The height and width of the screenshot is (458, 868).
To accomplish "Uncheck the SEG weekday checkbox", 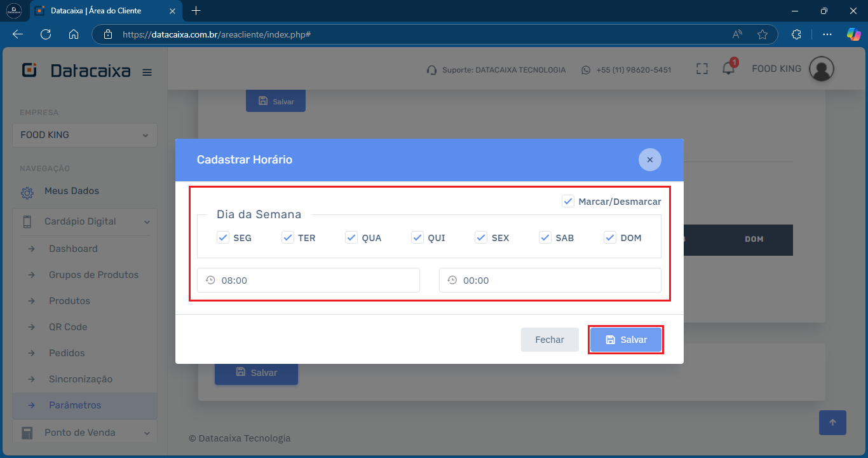I will (x=223, y=237).
